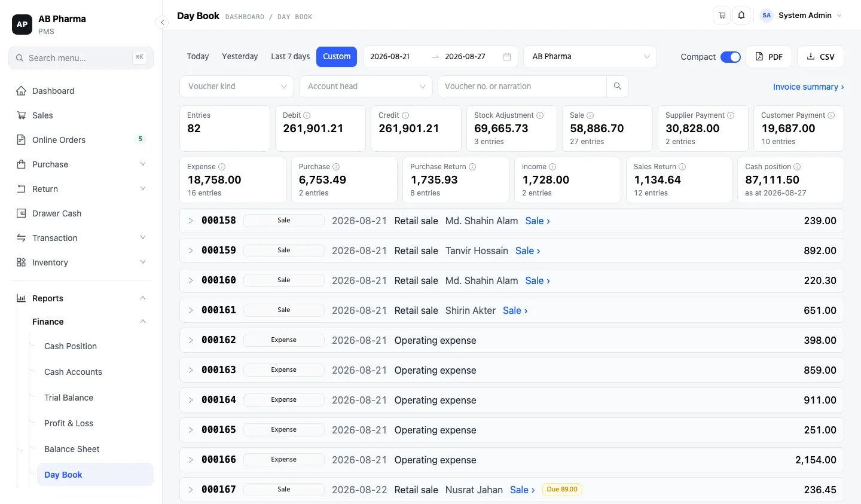The image size is (861, 504).
Task: Open the Voucher kind dropdown
Action: click(237, 87)
